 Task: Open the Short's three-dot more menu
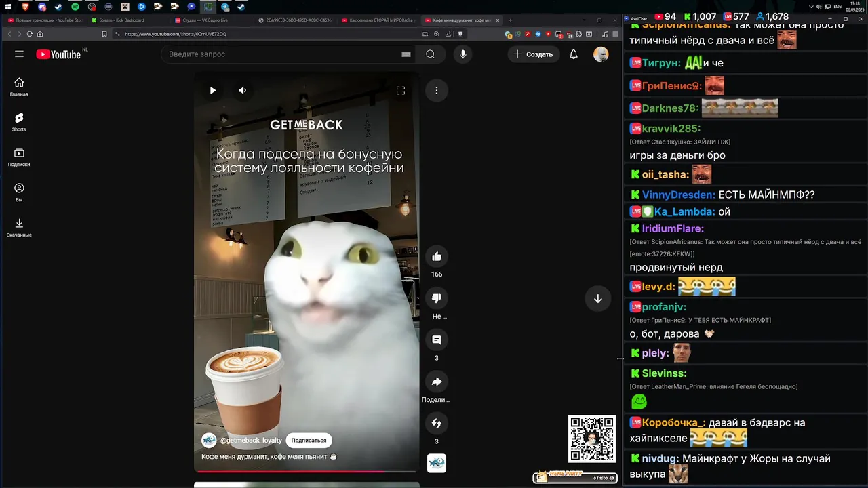(437, 90)
